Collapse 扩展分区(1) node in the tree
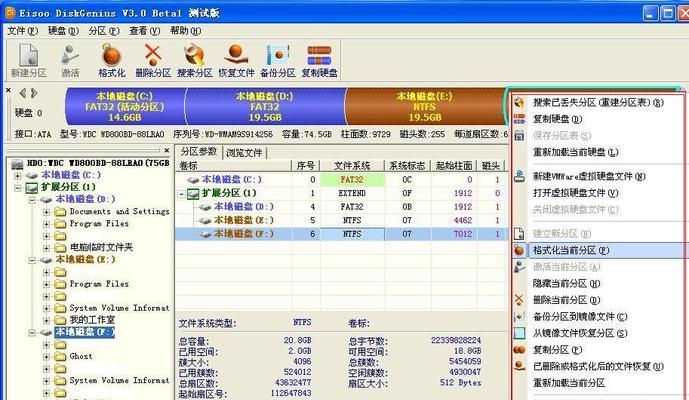Screen dimensions: 689x400 coord(18,188)
